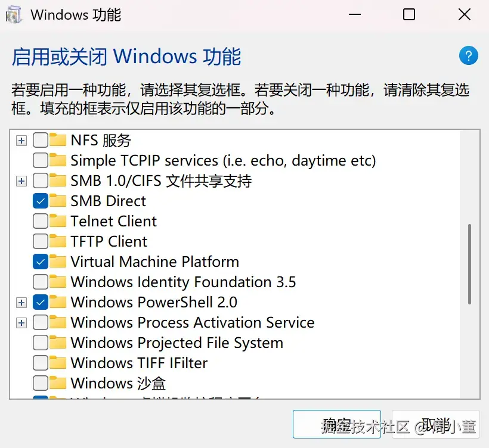Enable the Windows 沙盒 checkbox
Screen dimensions: 489x448
coord(41,384)
